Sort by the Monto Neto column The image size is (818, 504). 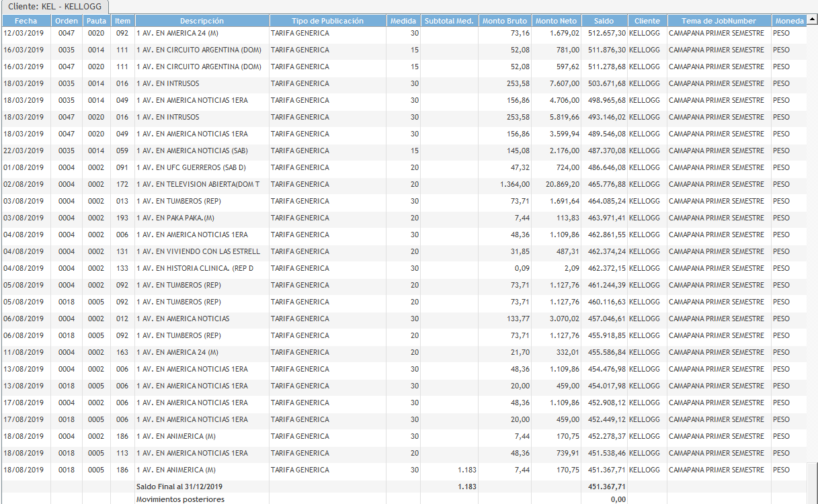(x=555, y=21)
